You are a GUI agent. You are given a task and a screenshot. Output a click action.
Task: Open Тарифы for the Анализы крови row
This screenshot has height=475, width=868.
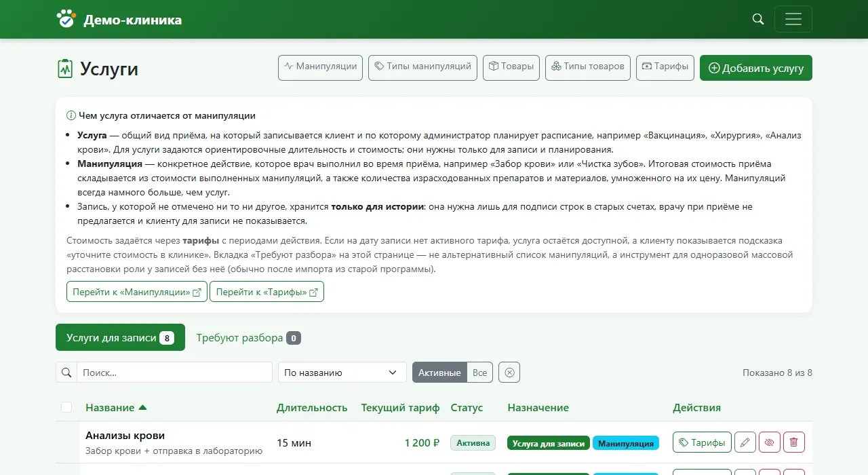702,442
